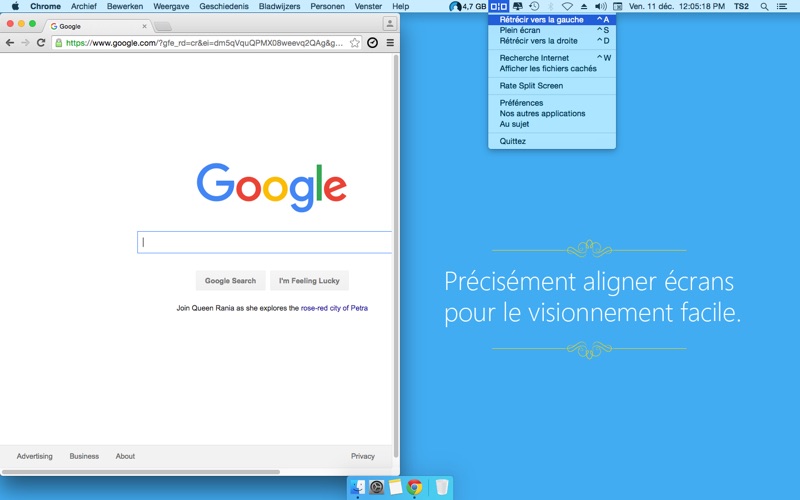Open the rose-red city of Petra link

point(334,308)
